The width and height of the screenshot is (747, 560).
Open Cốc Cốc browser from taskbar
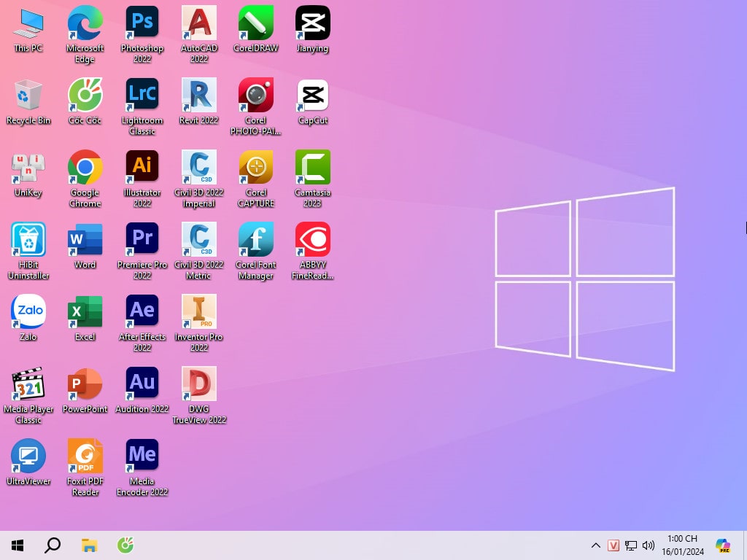(x=125, y=545)
